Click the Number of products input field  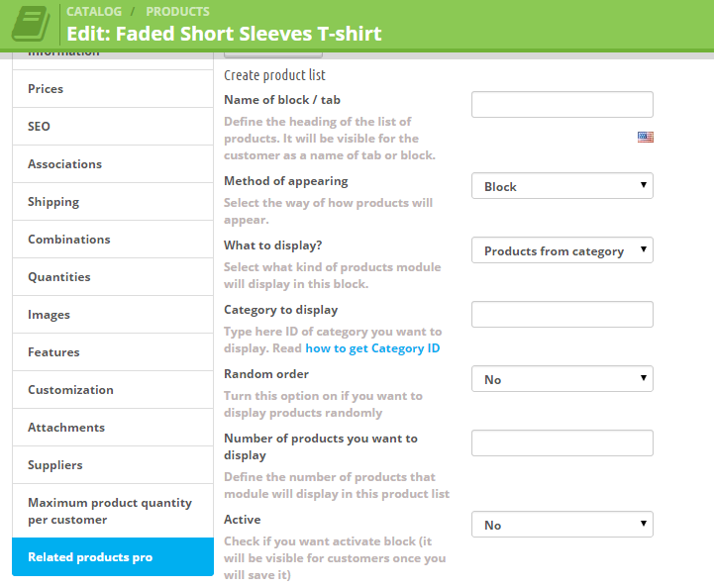[x=561, y=443]
